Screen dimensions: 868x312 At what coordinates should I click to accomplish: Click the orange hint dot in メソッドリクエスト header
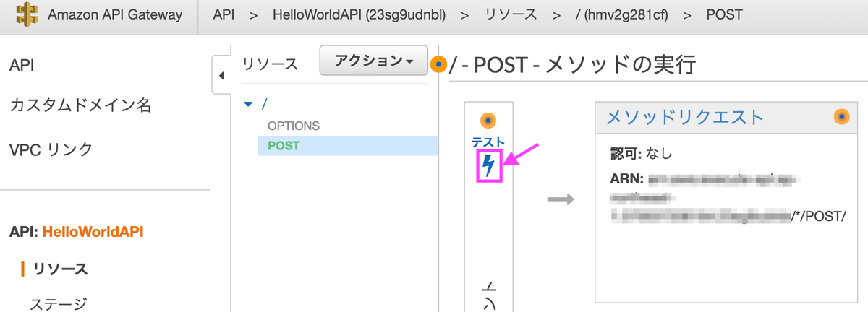[x=841, y=116]
